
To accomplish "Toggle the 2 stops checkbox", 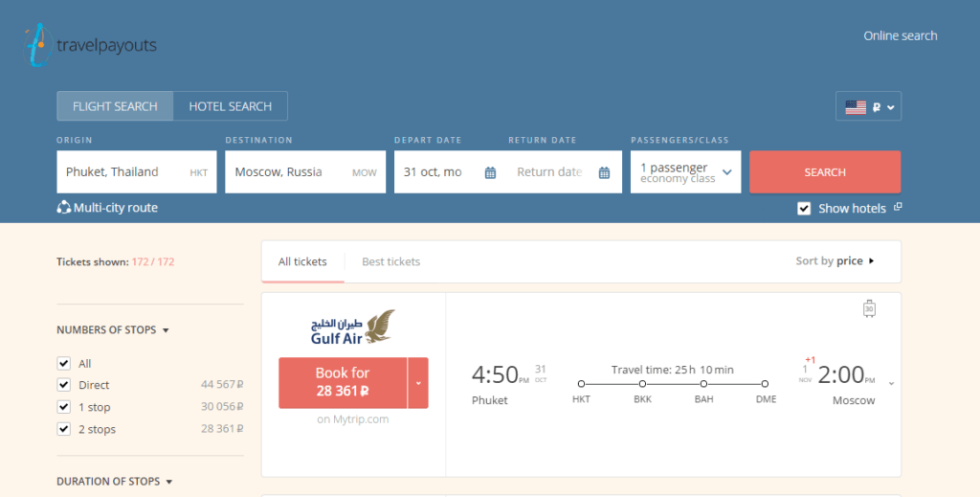I will click(x=64, y=429).
